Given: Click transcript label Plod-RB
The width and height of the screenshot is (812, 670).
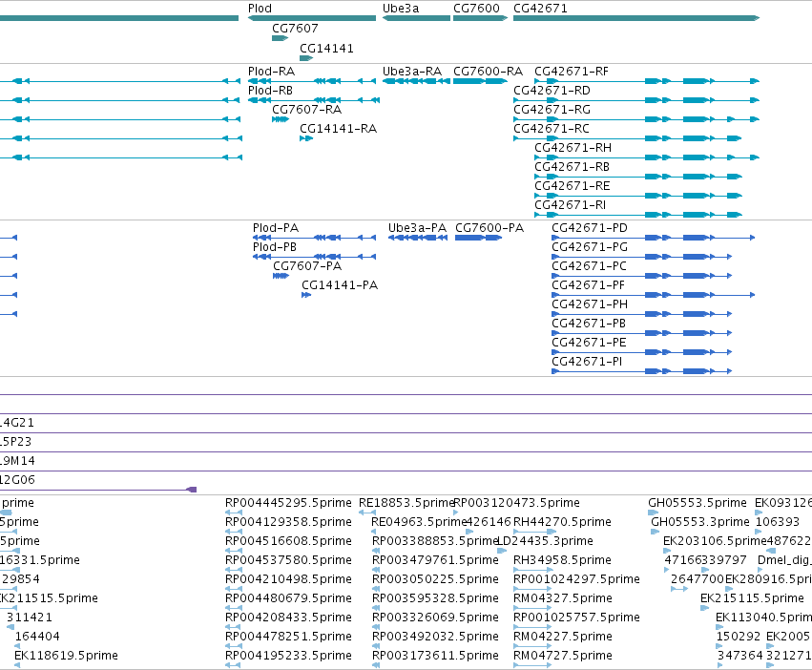Looking at the screenshot, I should click(x=270, y=90).
